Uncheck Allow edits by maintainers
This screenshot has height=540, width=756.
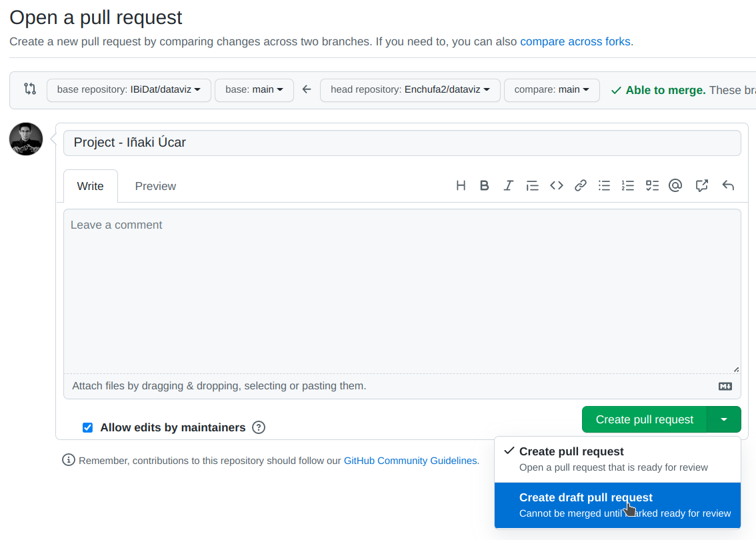click(x=87, y=427)
